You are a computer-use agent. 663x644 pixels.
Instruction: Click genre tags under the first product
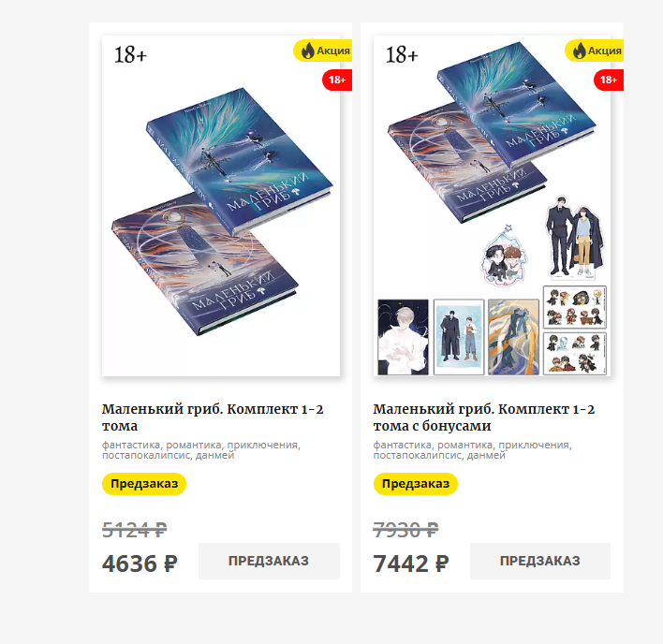point(201,450)
